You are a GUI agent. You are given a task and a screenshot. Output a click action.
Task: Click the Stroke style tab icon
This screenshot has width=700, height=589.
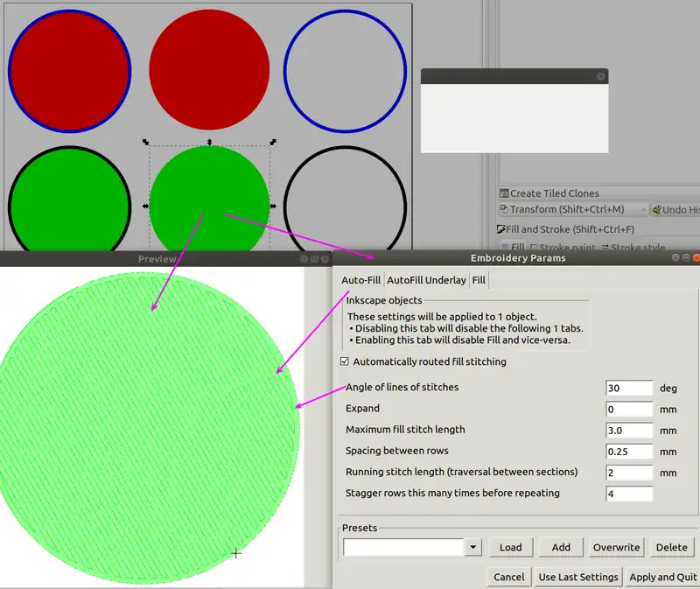click(x=606, y=249)
